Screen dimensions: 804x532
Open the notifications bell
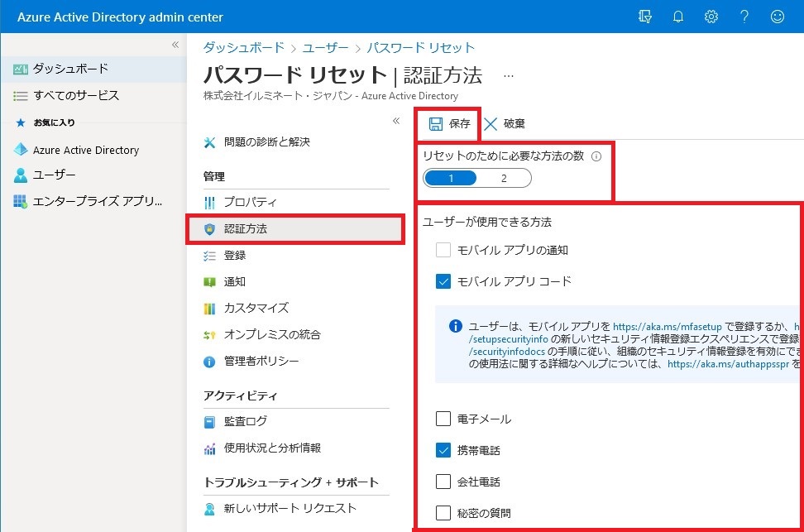coord(678,17)
